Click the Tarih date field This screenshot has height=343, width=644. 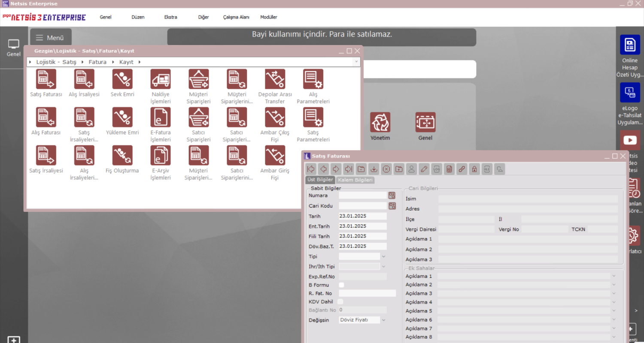(x=363, y=216)
